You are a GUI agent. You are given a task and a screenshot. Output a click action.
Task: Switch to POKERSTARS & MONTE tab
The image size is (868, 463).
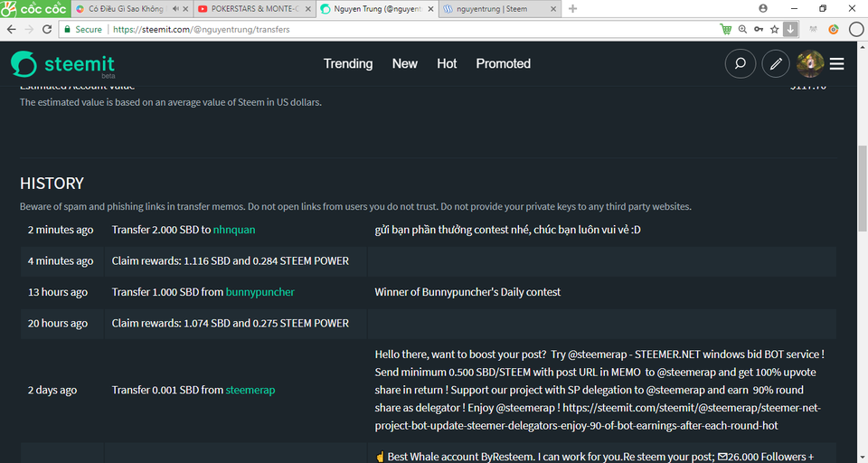click(255, 9)
